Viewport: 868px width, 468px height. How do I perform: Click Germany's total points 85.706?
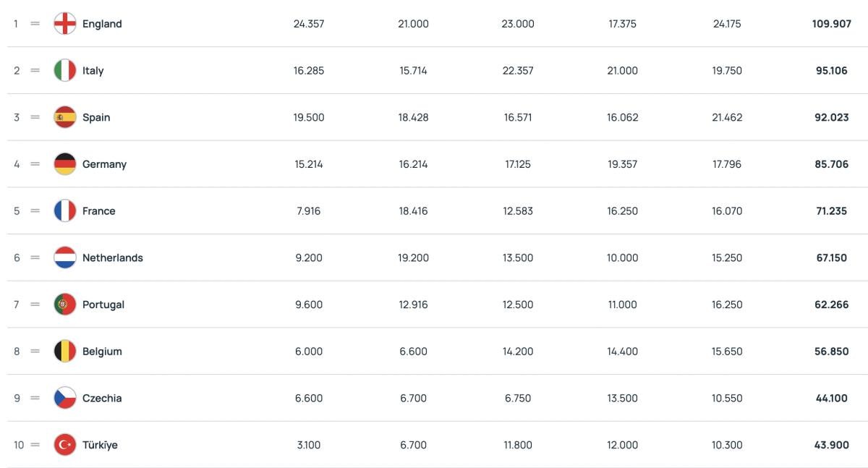coord(831,164)
